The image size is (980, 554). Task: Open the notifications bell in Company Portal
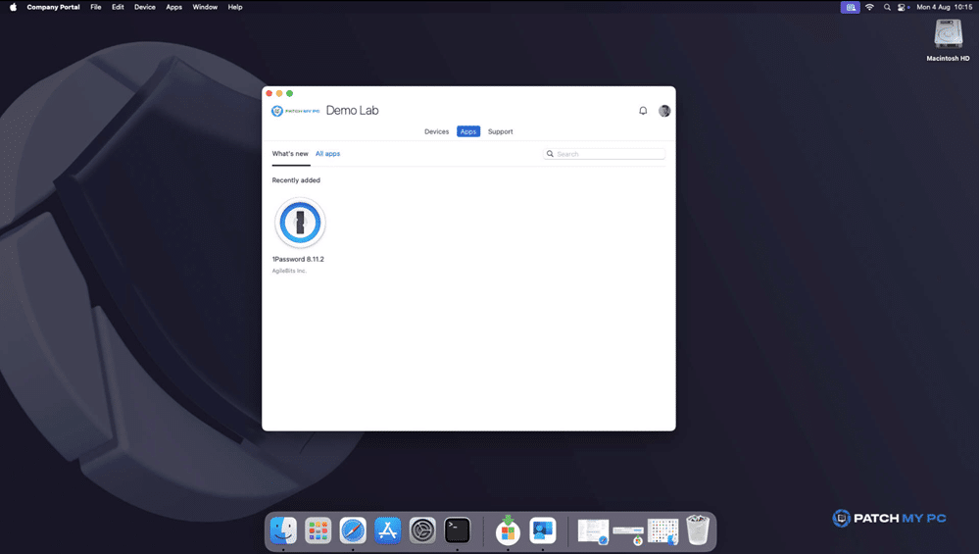tap(643, 111)
